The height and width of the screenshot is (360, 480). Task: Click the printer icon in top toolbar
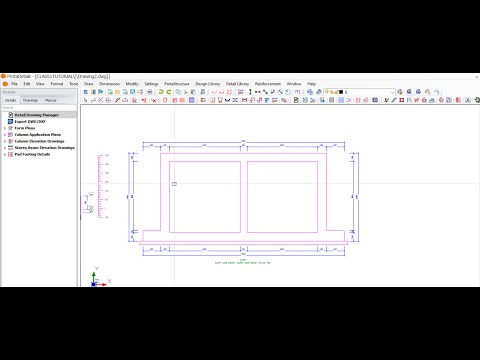click(149, 92)
